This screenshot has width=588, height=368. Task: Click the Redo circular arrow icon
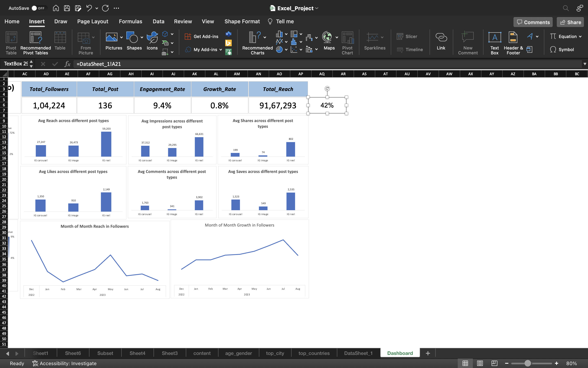click(105, 8)
